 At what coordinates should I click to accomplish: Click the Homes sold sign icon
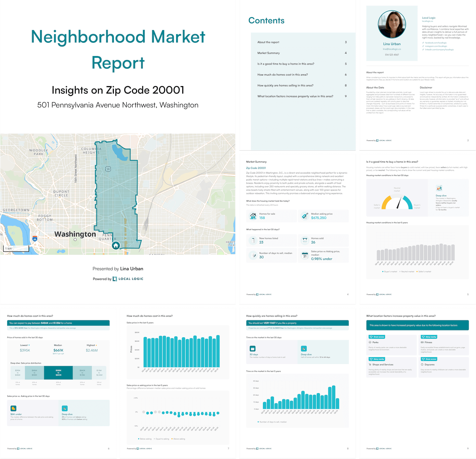pos(305,241)
